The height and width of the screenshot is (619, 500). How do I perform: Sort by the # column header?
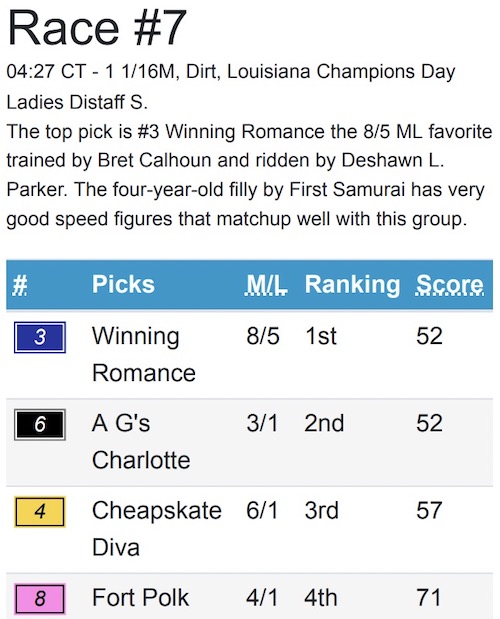20,285
